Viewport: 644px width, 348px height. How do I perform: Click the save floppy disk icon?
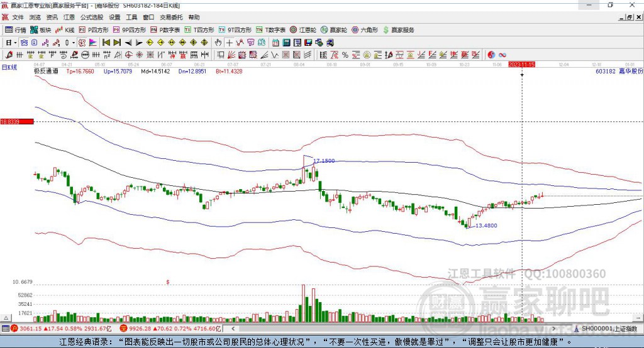pos(308,43)
